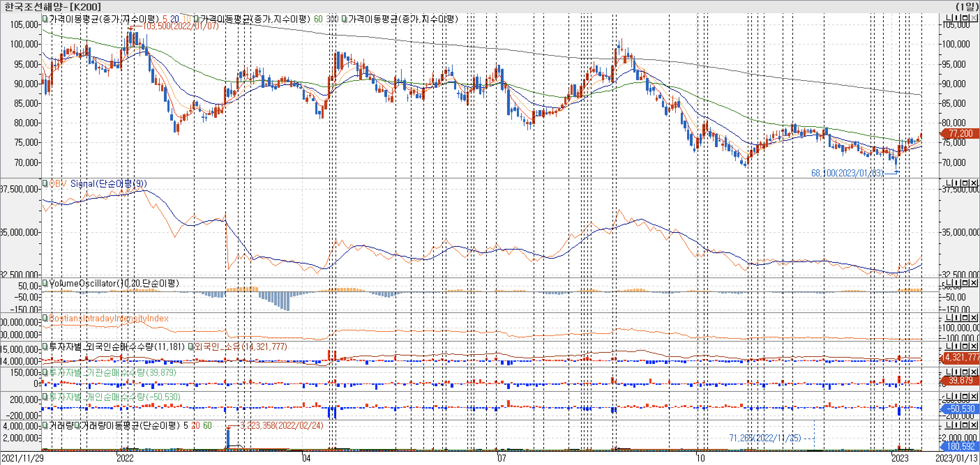Close the 외국인순매수수량 panel
Image resolution: width=980 pixels, height=465 pixels.
point(973,346)
